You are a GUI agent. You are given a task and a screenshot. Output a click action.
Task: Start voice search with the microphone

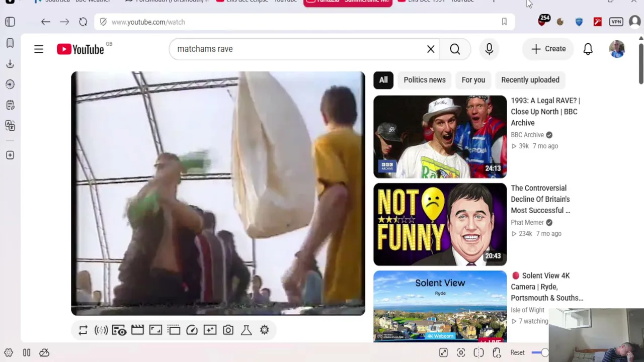(489, 49)
